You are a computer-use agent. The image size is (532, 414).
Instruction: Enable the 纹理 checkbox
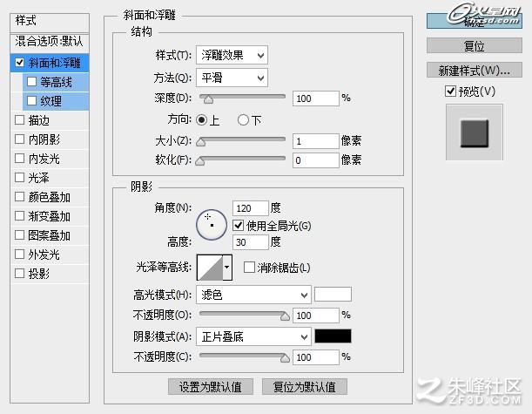(x=31, y=100)
